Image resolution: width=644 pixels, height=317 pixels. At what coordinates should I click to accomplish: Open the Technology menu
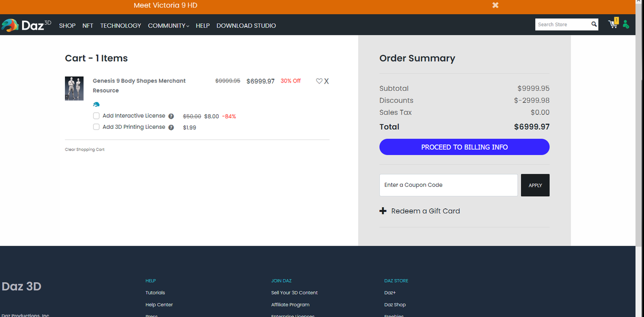121,26
